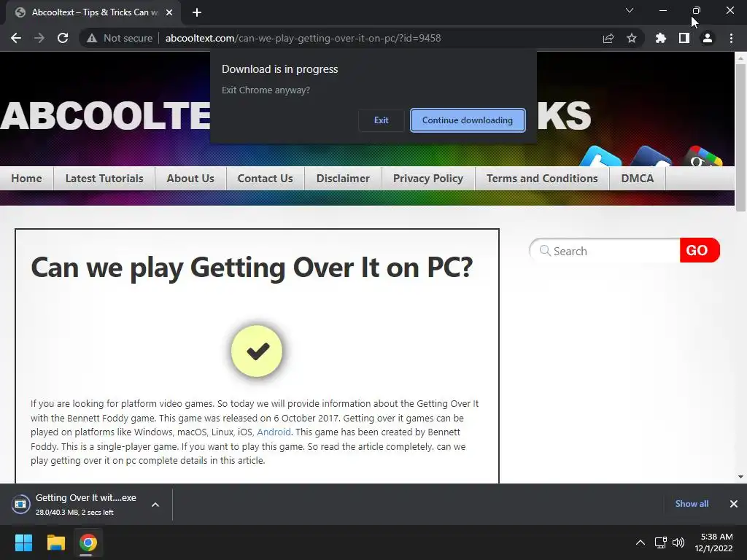Click the Getting Over It exe download item
Image resolution: width=747 pixels, height=560 pixels.
click(x=75, y=505)
